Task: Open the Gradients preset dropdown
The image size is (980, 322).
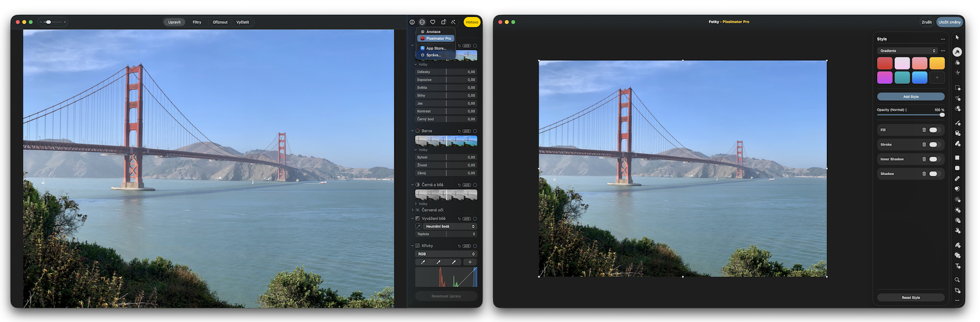Action: (x=907, y=51)
